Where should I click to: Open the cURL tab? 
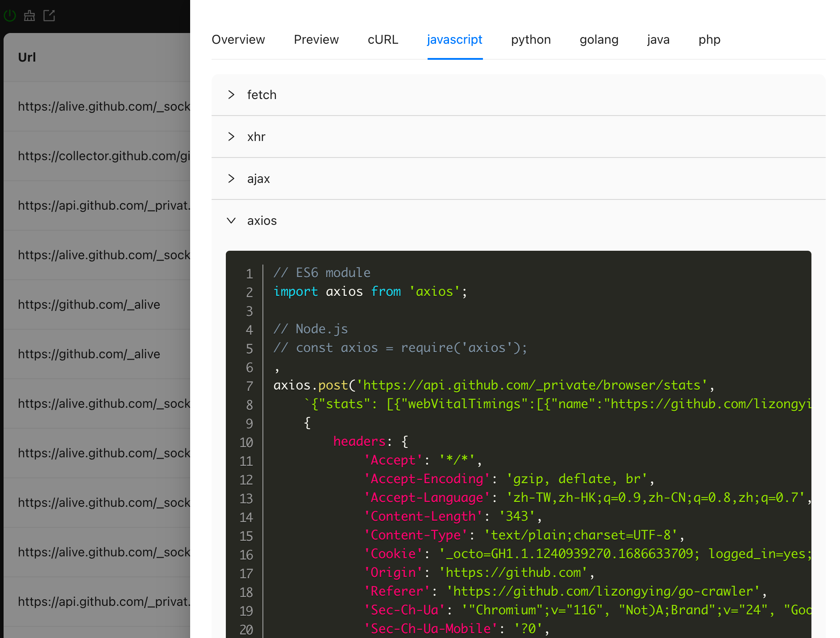pos(383,40)
